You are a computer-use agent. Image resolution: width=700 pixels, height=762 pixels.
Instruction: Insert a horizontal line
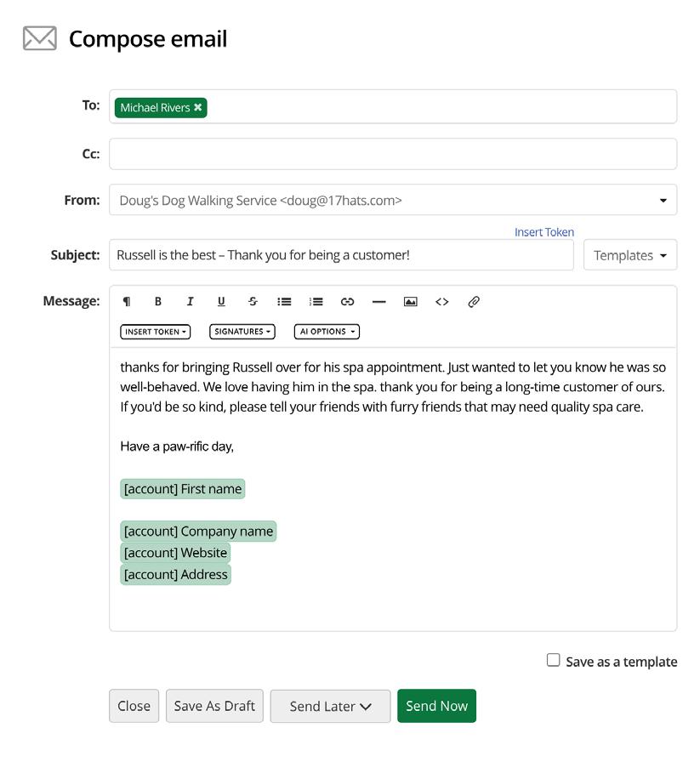(379, 301)
